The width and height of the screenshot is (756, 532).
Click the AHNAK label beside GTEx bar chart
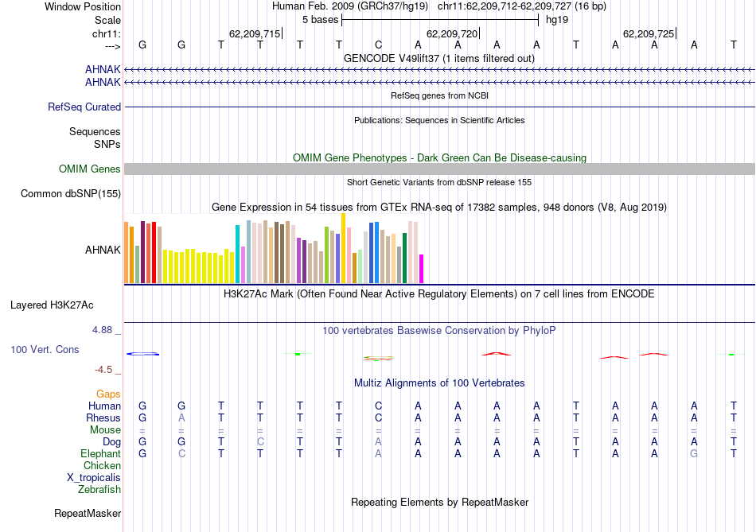point(103,250)
